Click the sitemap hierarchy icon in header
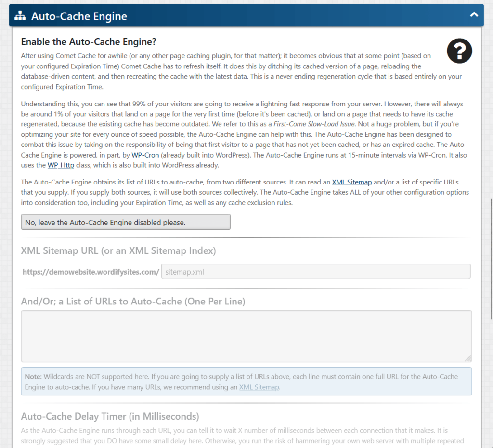Screen dimensions: 493x448 click(x=20, y=16)
